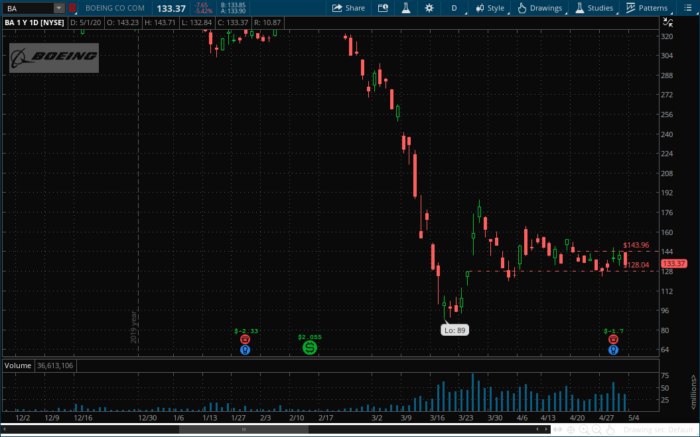Screen dimensions: 700x437
Task: Click the zoom in magnifier icon
Action: pos(584,429)
